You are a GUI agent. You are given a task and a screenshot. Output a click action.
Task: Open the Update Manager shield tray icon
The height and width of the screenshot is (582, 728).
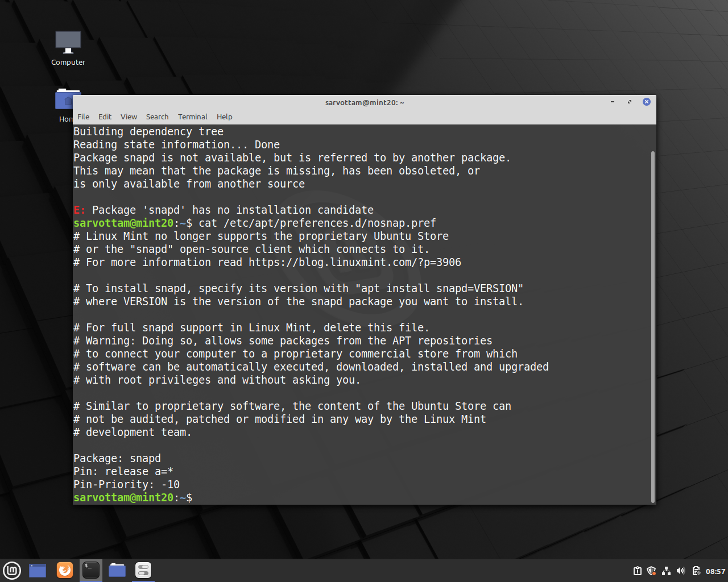[x=651, y=571]
